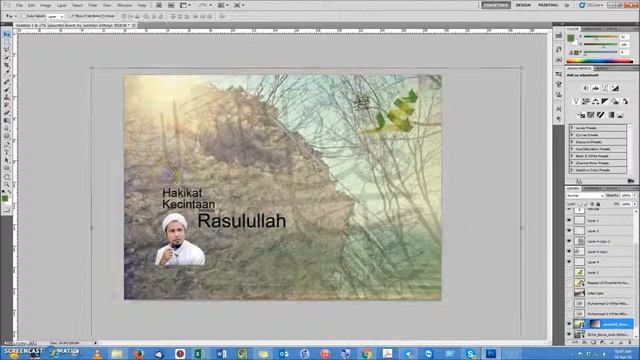Open the Window menu
This screenshot has height=360, width=640.
(x=124, y=5)
